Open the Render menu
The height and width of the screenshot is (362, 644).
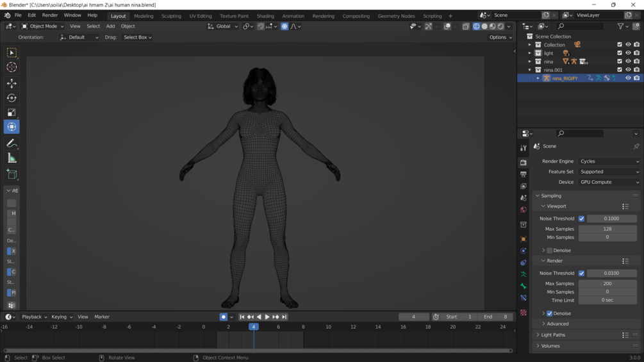[x=50, y=15]
